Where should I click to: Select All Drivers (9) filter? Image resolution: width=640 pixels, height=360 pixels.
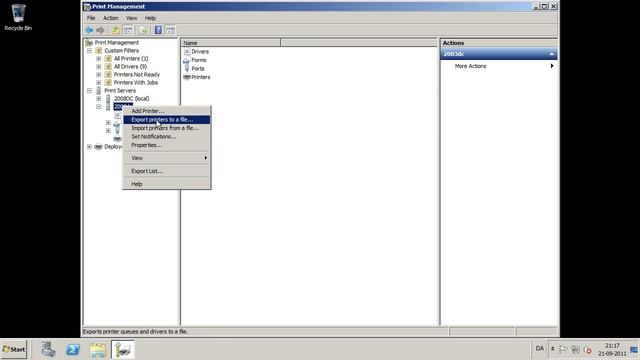130,67
